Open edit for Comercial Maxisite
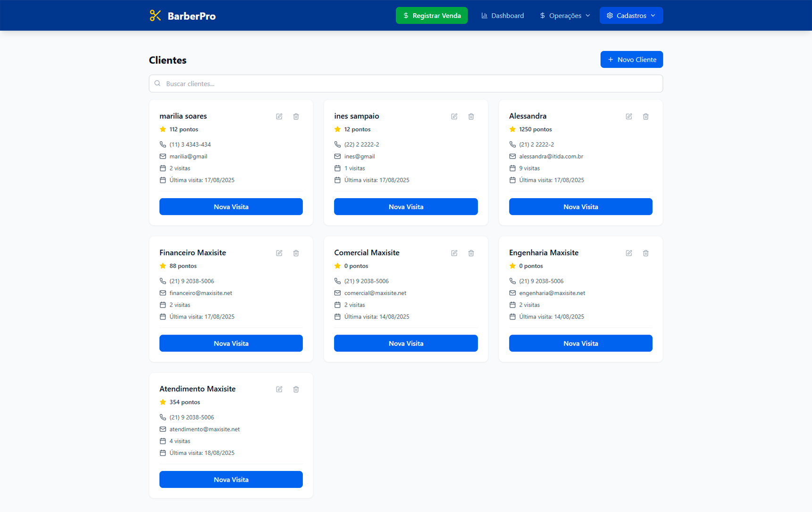Screen dimensions: 812x512 pos(454,253)
